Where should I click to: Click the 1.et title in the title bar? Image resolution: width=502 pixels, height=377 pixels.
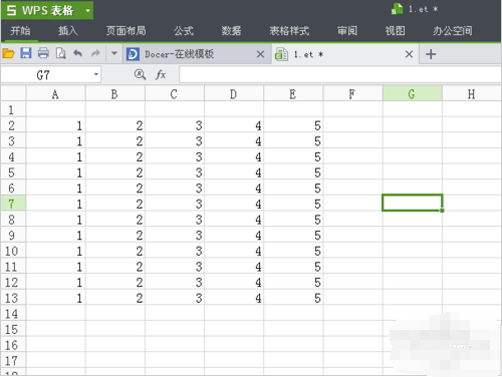coord(423,9)
